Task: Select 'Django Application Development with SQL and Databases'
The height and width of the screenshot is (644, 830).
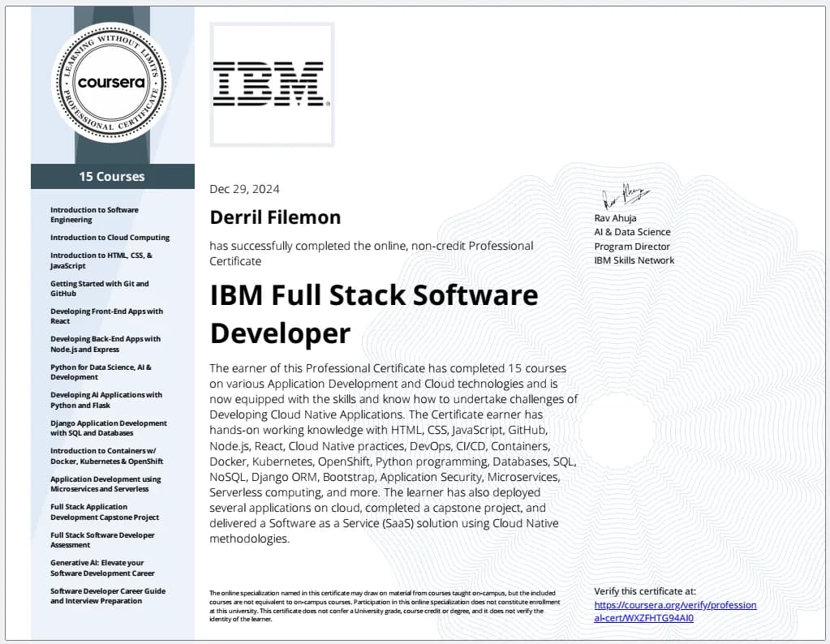Action: coord(109,428)
